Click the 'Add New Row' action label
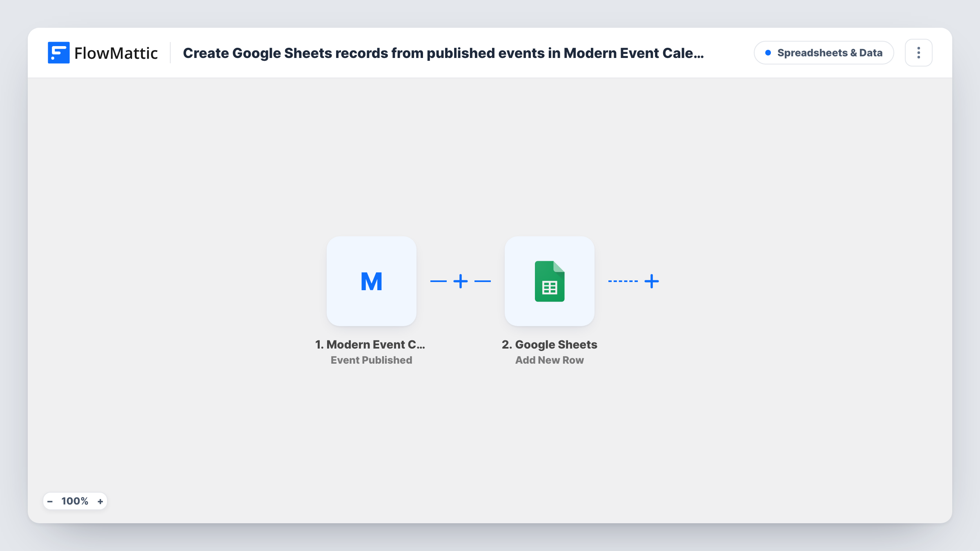 (549, 360)
